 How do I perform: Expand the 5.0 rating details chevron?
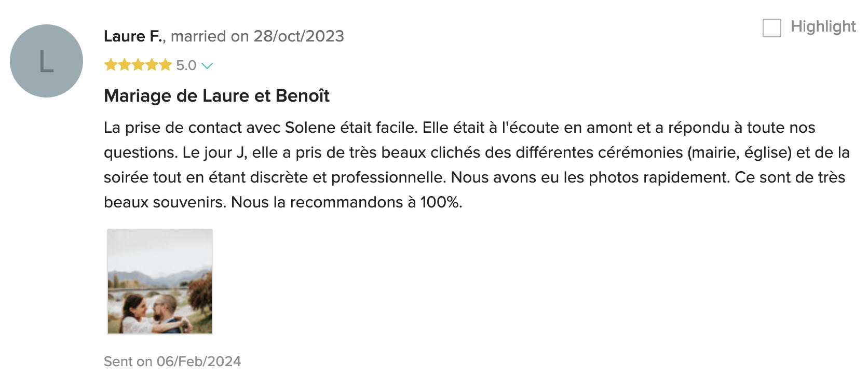point(207,66)
